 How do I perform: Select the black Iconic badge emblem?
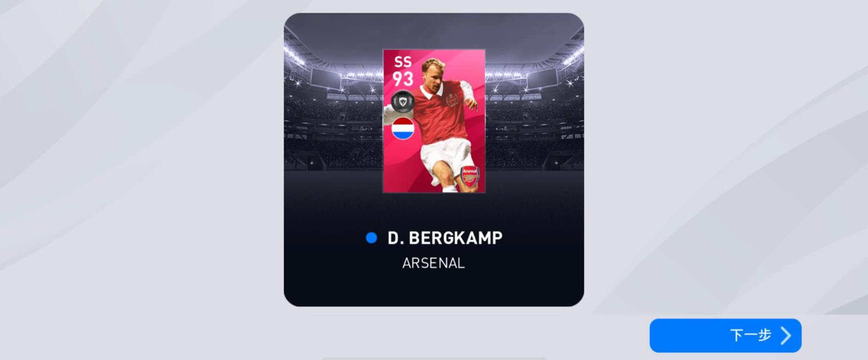403,101
